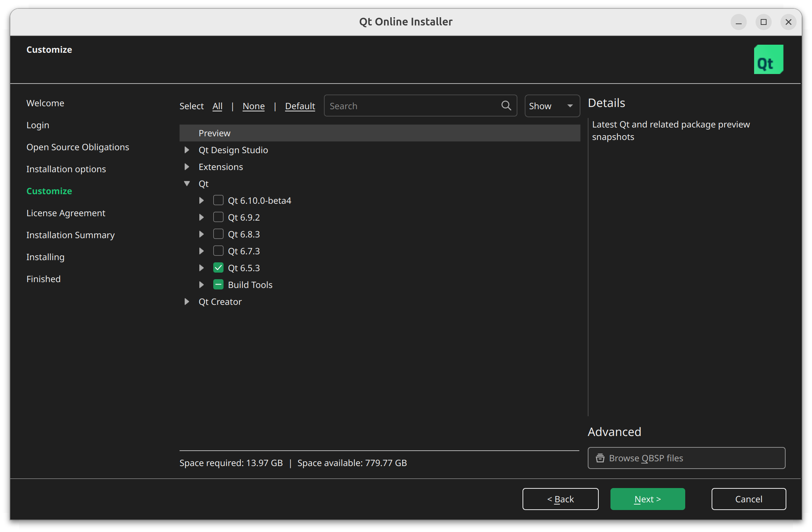This screenshot has height=532, width=812.
Task: Click the Details description text
Action: click(671, 130)
